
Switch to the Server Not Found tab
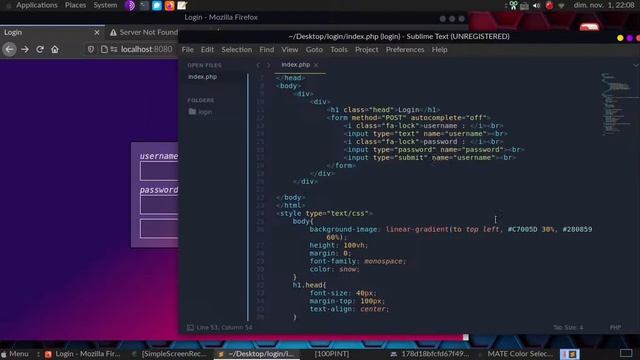tap(144, 32)
